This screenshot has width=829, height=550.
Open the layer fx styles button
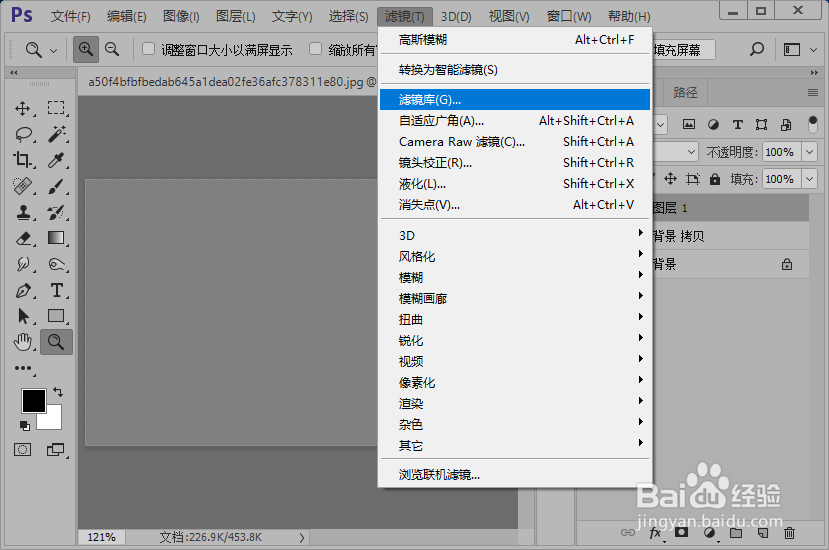(x=655, y=533)
